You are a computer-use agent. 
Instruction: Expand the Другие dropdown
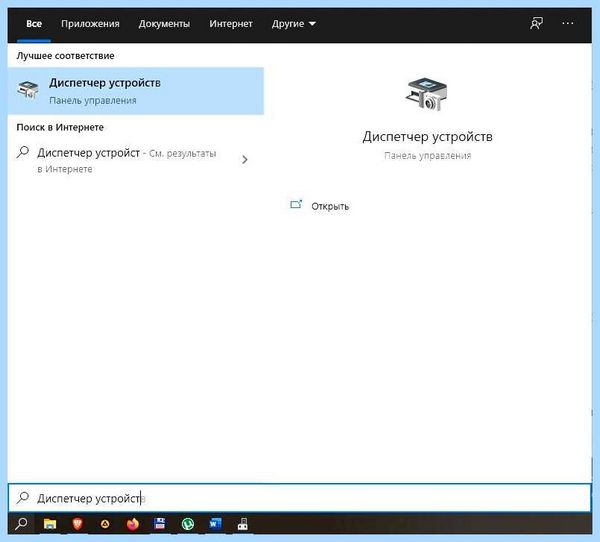(x=293, y=24)
